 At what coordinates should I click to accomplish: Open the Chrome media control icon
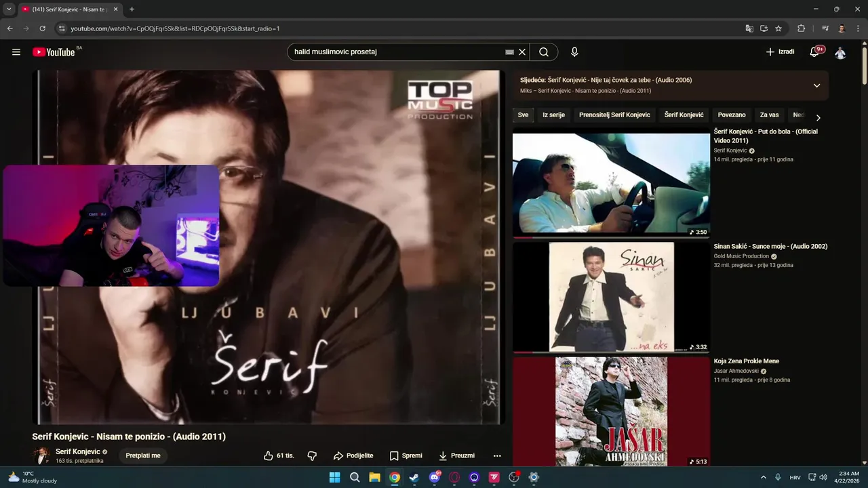[825, 28]
